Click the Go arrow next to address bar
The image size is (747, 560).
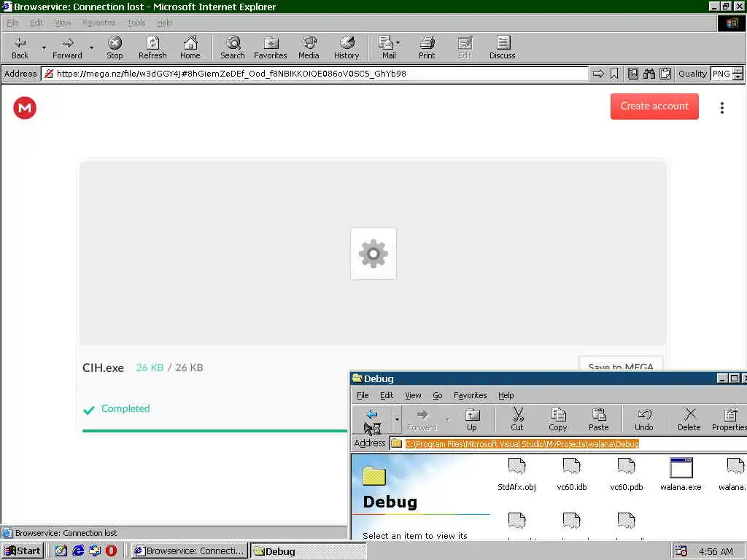(x=598, y=74)
